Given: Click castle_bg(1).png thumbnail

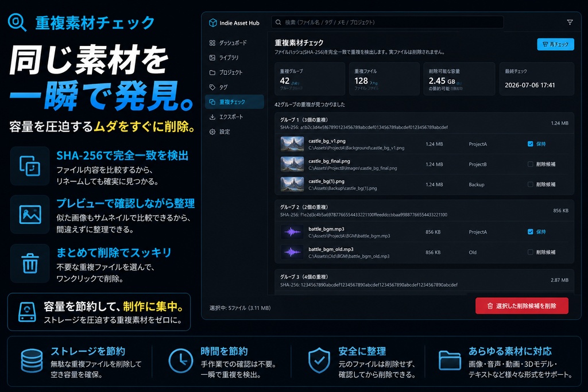Looking at the screenshot, I should point(292,184).
